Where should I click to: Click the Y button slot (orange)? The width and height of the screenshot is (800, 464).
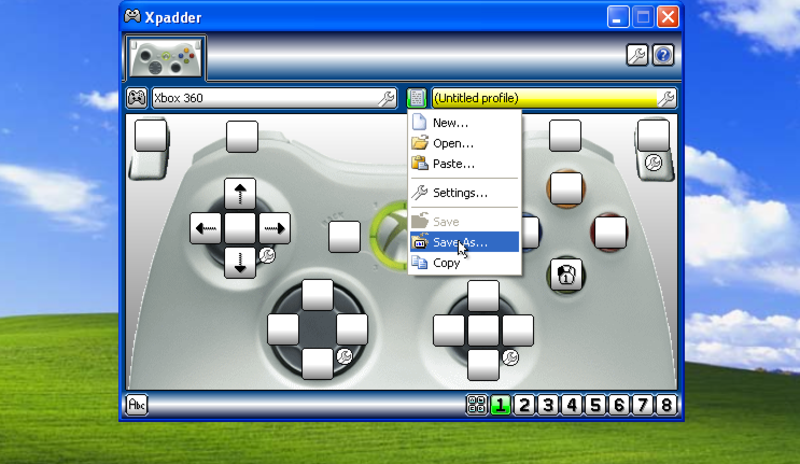(566, 189)
